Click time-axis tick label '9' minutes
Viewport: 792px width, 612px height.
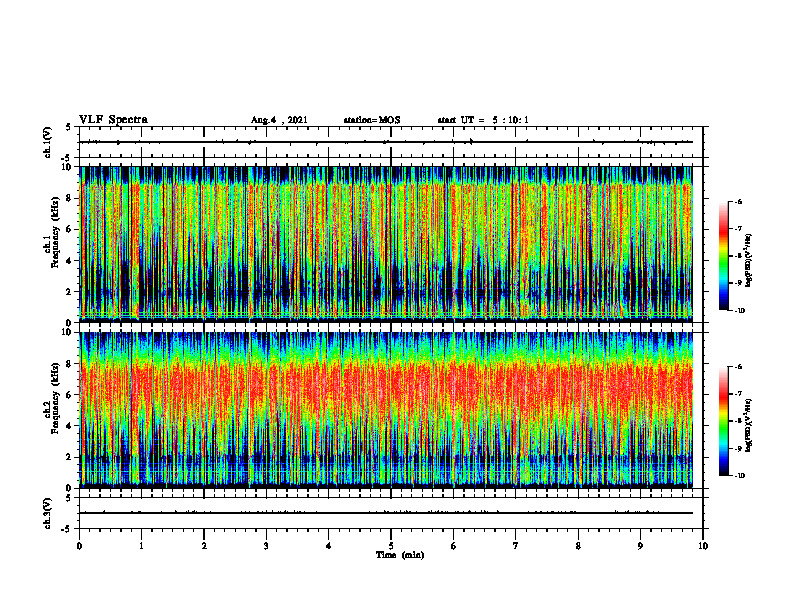640,546
